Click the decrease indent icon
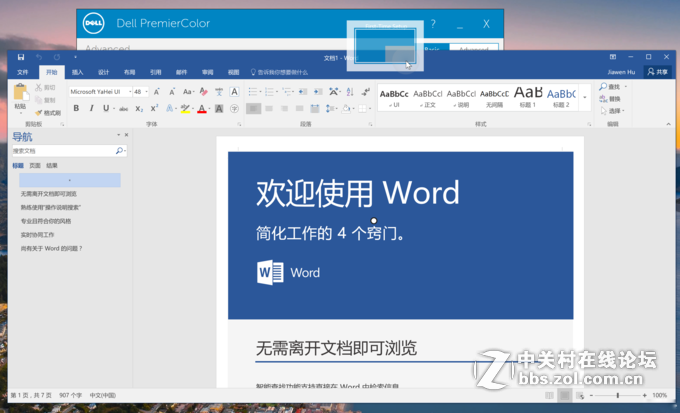Image resolution: width=680 pixels, height=413 pixels. pyautogui.click(x=303, y=92)
